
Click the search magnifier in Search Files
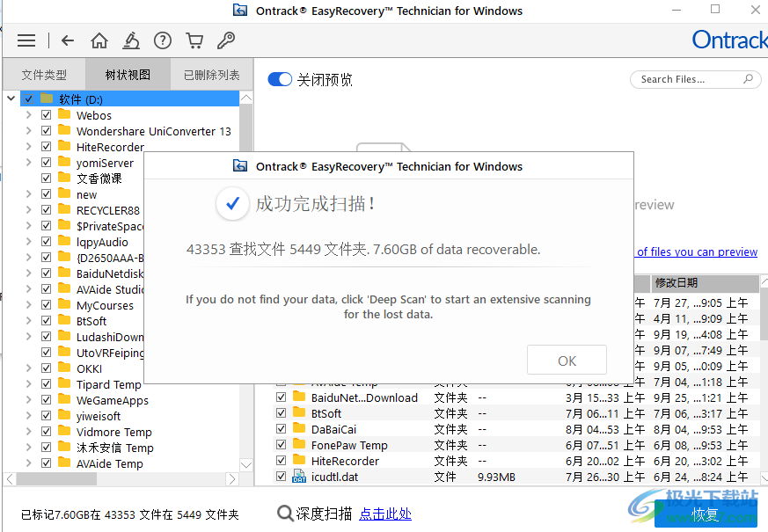pos(748,79)
